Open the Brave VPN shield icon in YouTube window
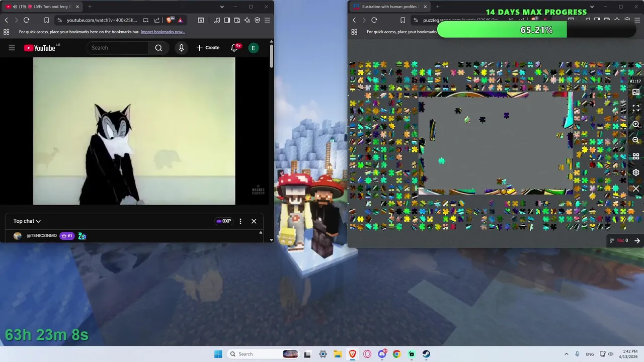The width and height of the screenshot is (644, 362). (257, 20)
